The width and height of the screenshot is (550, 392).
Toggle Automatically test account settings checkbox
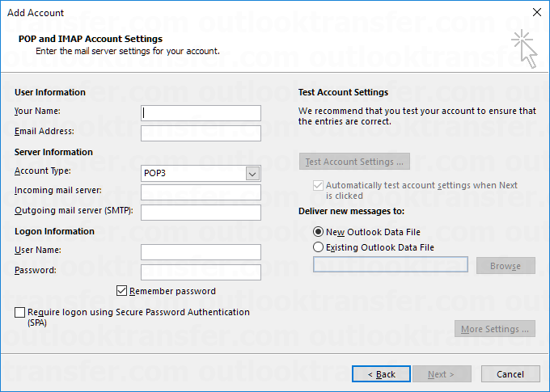(318, 185)
